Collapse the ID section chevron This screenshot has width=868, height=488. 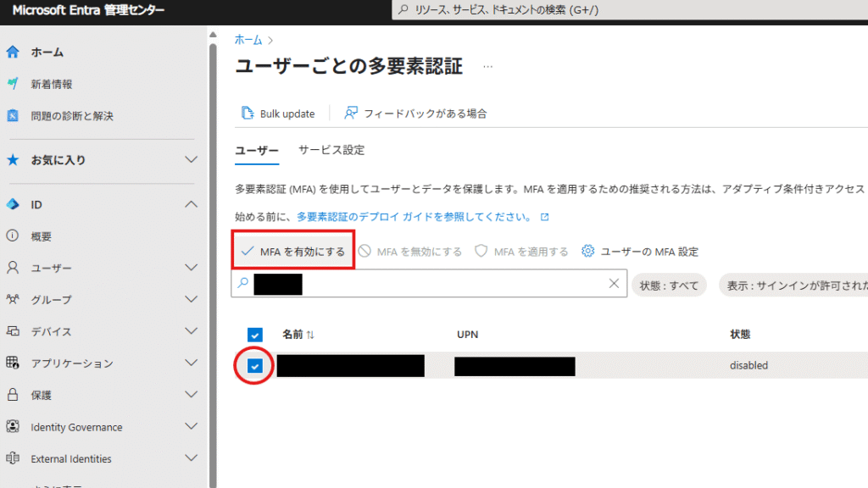[x=191, y=204]
